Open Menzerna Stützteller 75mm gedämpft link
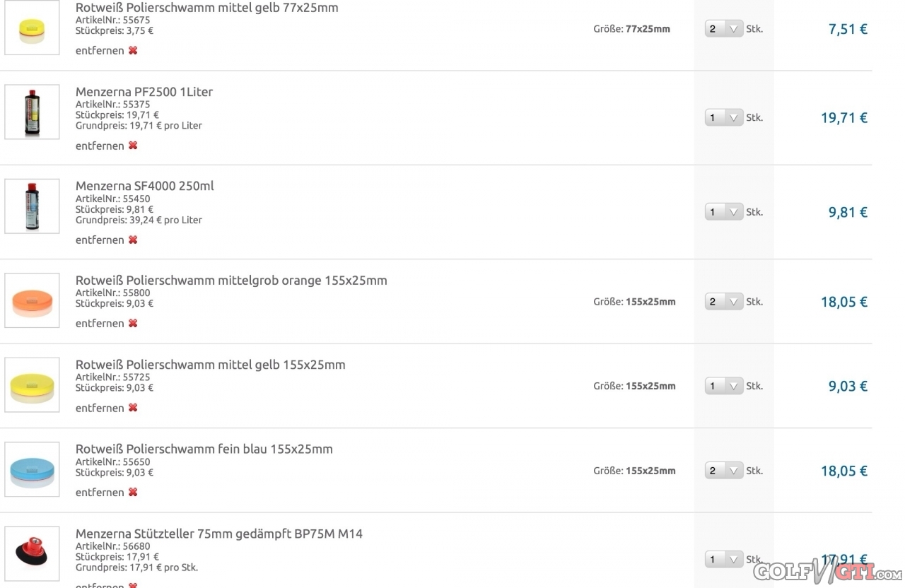The width and height of the screenshot is (905, 588). pos(219,534)
